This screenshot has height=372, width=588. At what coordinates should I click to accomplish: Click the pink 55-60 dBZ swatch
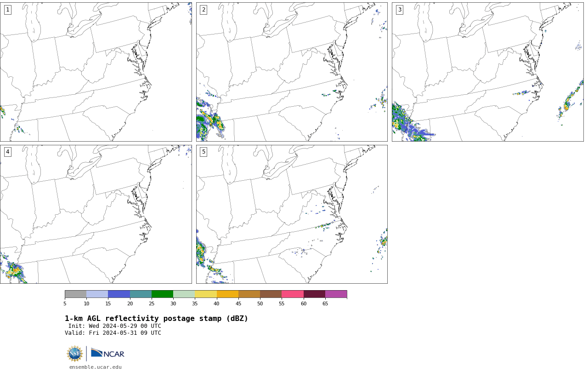click(293, 294)
